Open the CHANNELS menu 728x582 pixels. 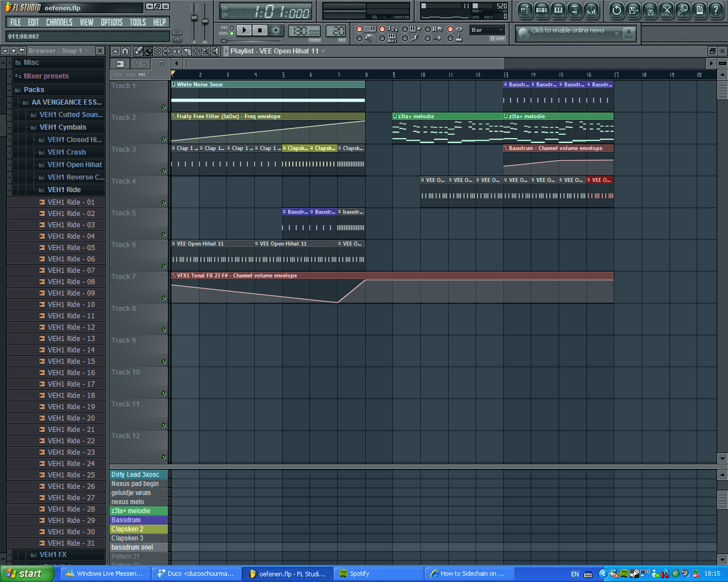[x=59, y=22]
